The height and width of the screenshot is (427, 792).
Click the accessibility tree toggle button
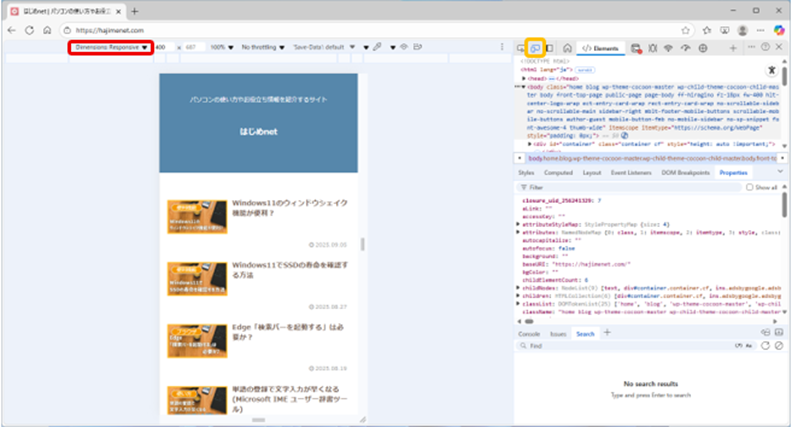(772, 70)
